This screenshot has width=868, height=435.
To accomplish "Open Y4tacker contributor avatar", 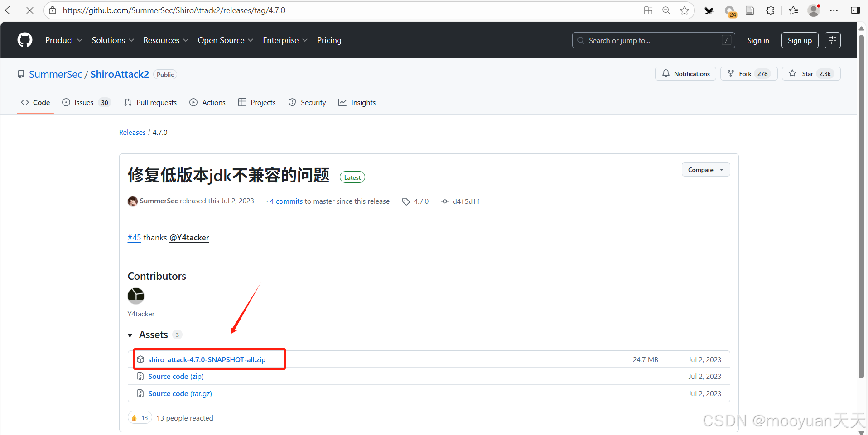I will tap(136, 296).
